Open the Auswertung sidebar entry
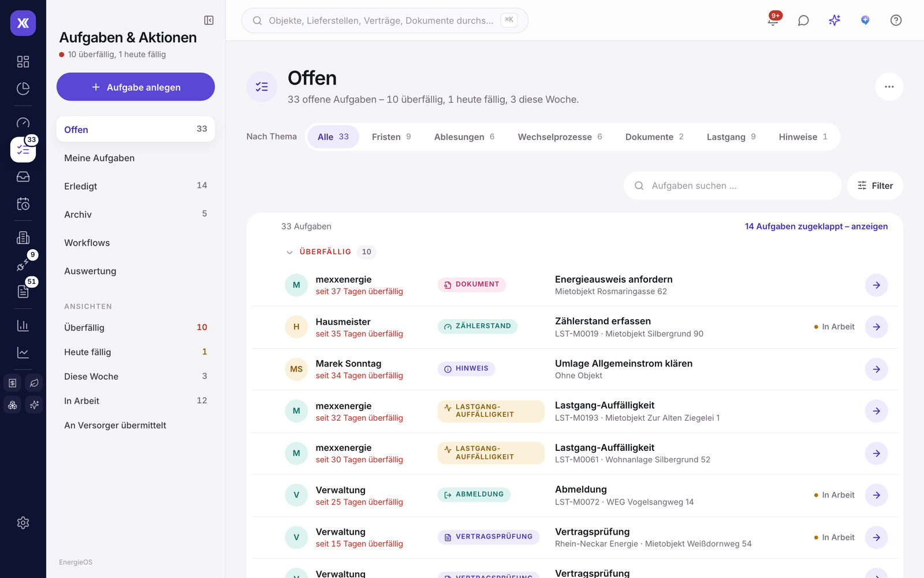 point(136,271)
